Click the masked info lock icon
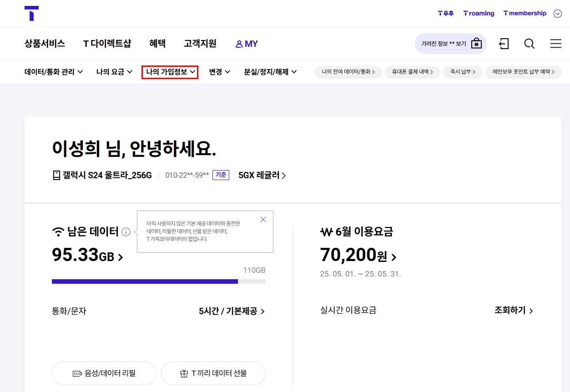570x392 pixels. pos(476,43)
